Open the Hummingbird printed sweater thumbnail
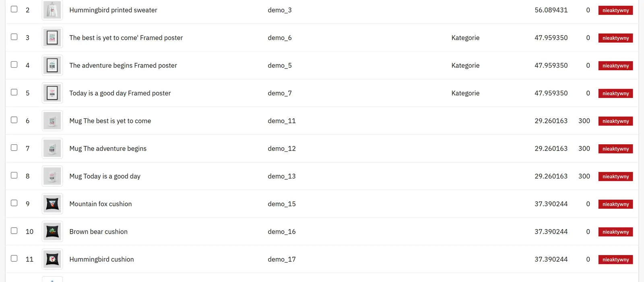 coord(52,10)
